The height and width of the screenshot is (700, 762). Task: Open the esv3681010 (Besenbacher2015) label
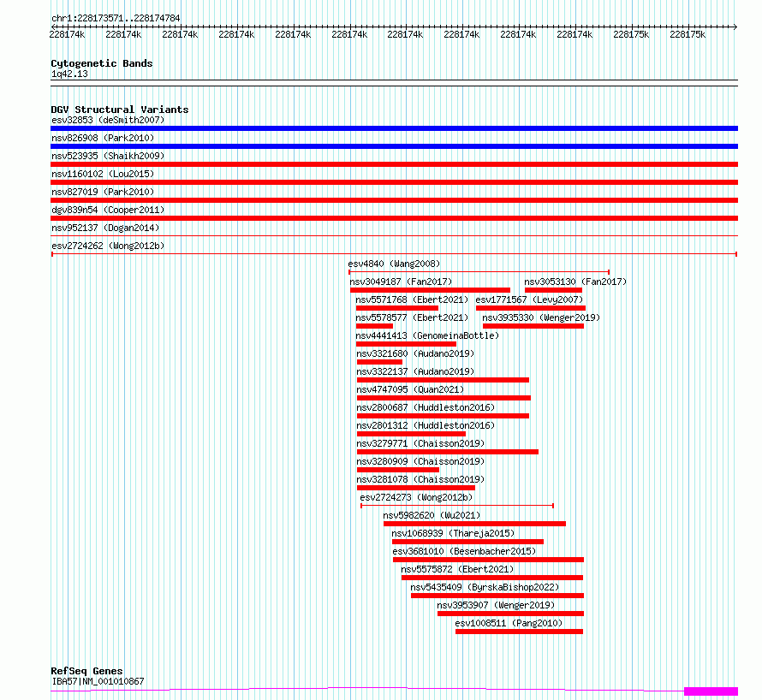[465, 551]
